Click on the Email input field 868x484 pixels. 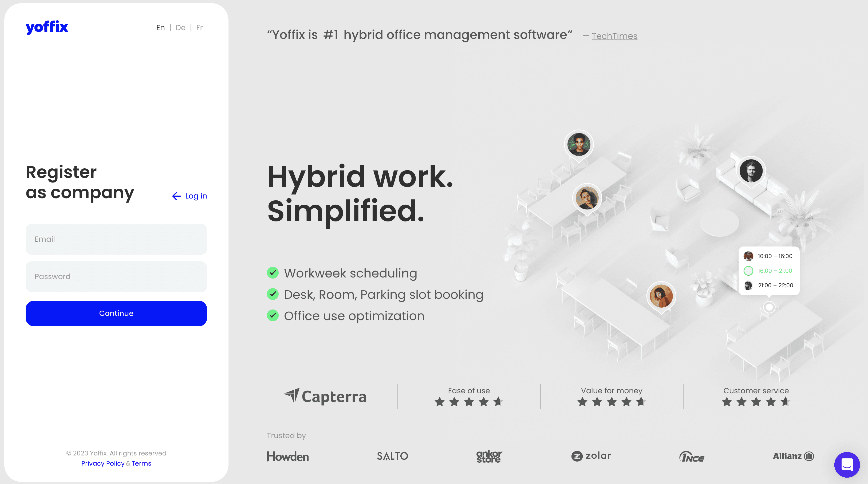tap(116, 239)
